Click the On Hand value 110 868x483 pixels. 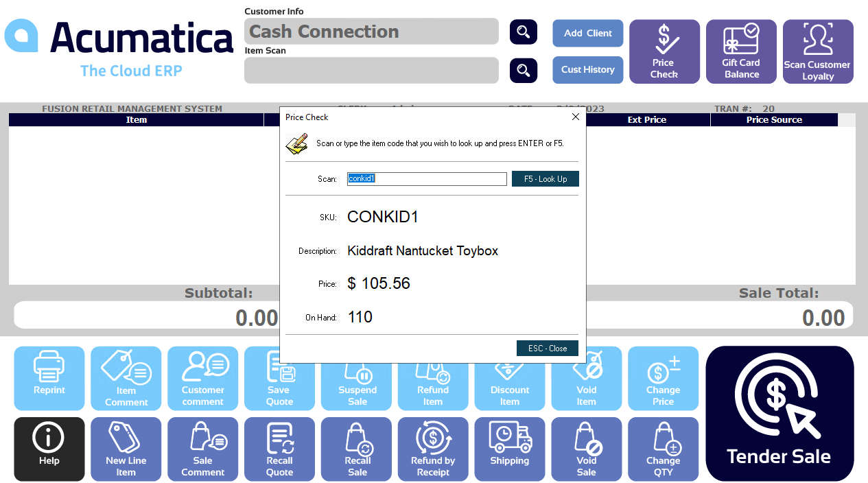tap(360, 317)
